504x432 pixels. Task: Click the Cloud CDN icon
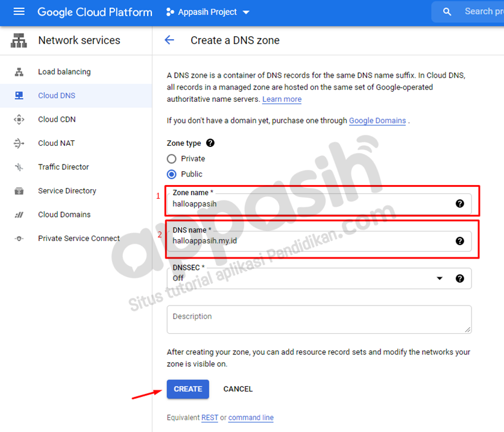[19, 119]
